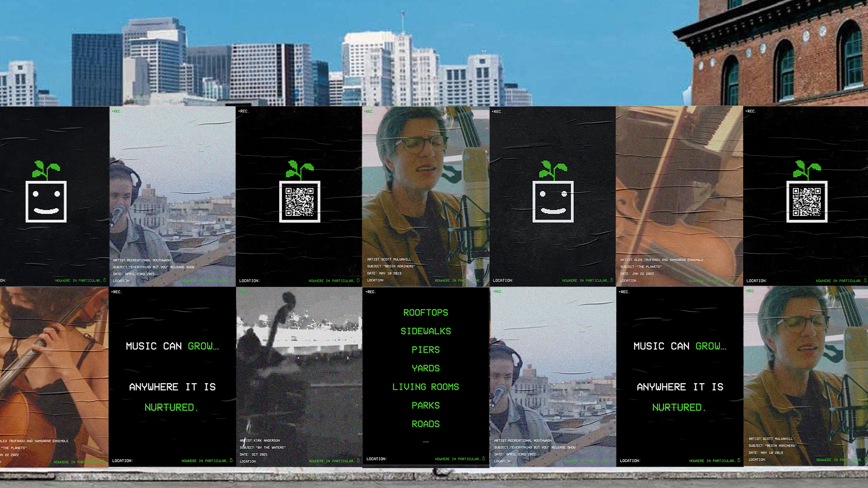Click the green sprout above the leftmost smiley
Viewport: 868px width, 488px height.
[x=46, y=170]
